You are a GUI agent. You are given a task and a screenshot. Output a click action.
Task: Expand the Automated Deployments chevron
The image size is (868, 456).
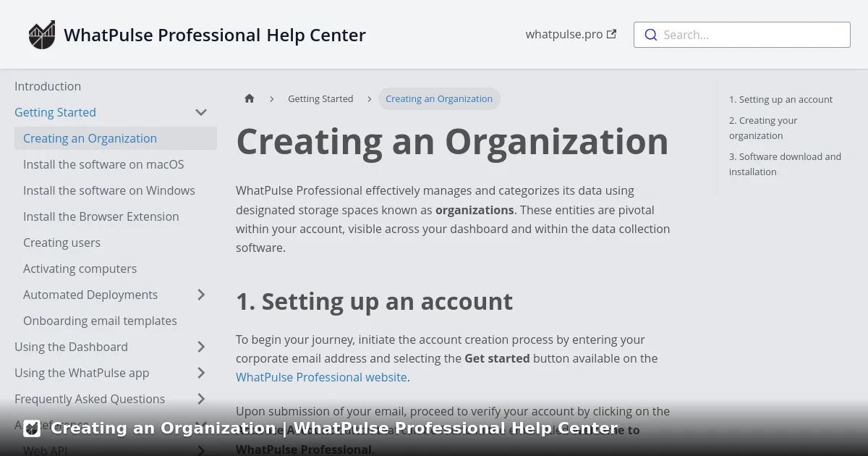pos(201,295)
